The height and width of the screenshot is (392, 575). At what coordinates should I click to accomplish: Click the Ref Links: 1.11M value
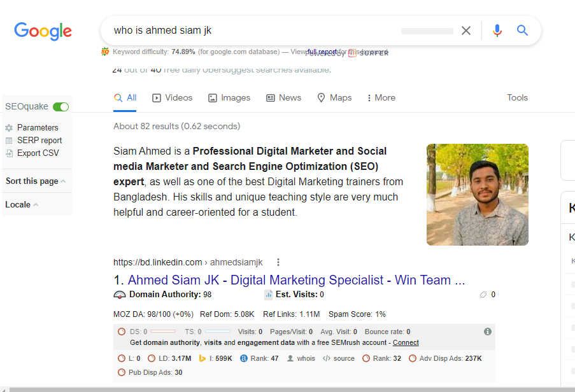[291, 314]
